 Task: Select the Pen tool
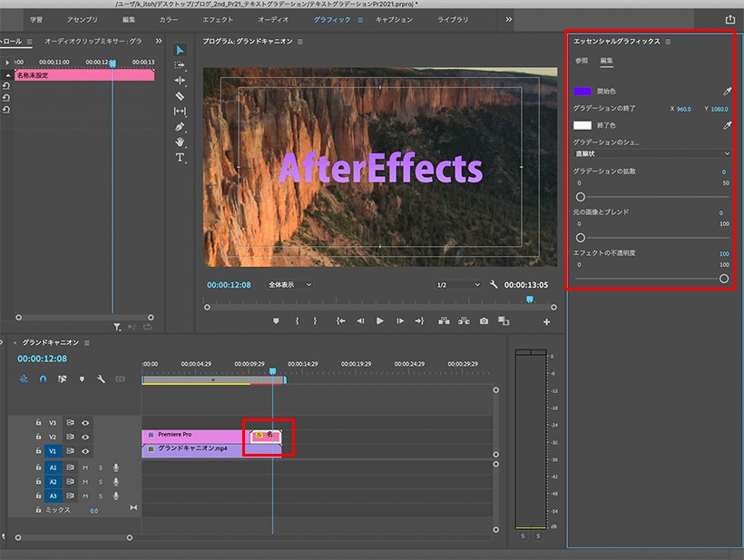(x=180, y=127)
